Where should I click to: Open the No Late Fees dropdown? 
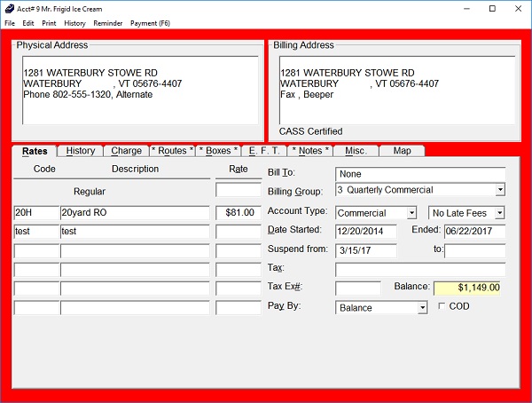(x=500, y=213)
